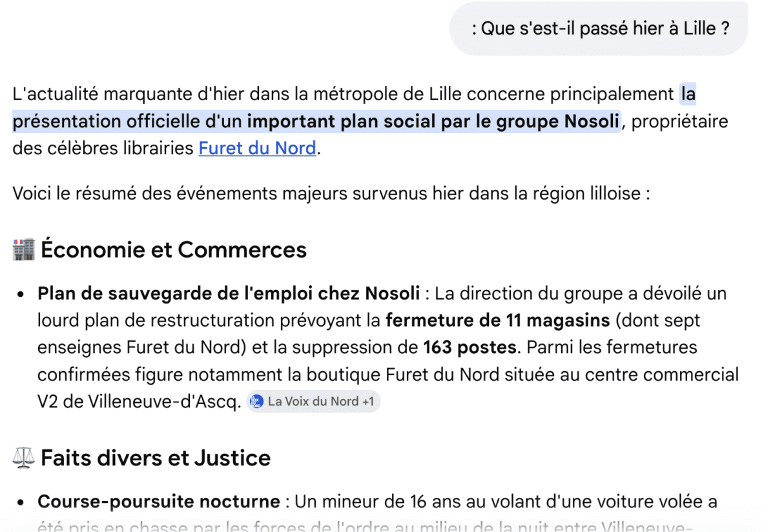Click the bullet point before Course-poursuite nocturne
Image resolution: width=775 pixels, height=532 pixels.
click(21, 502)
